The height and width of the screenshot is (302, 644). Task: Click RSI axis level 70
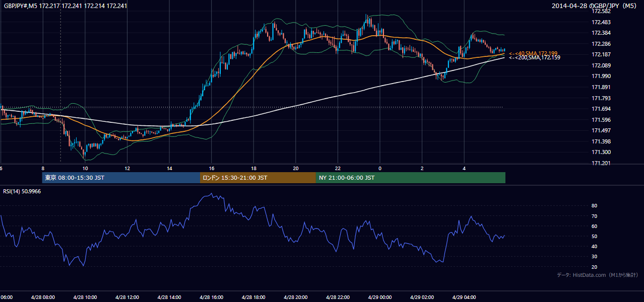click(595, 216)
